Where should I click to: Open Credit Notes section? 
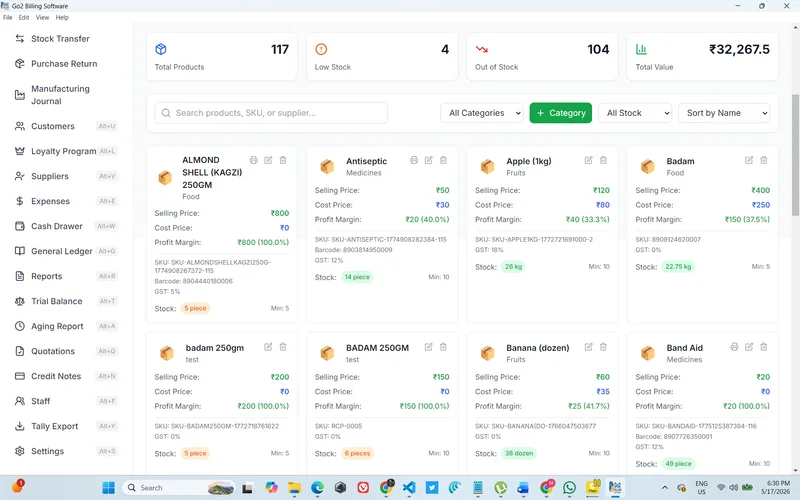point(66,376)
